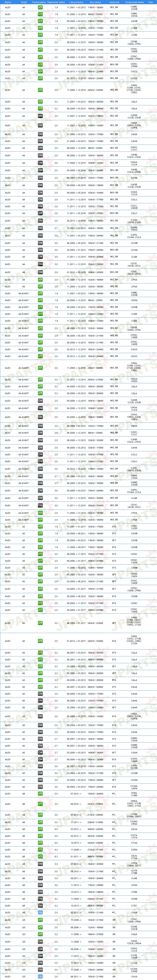Select petrol icon in A8 2.5 CPAA, CVBA row

click(40, 794)
